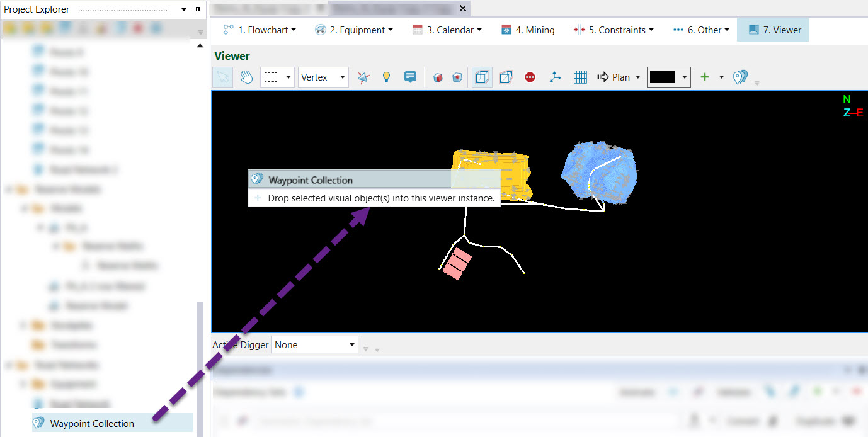This screenshot has width=868, height=437.
Task: Click the Waypoint Collection tree item icon
Action: point(39,423)
